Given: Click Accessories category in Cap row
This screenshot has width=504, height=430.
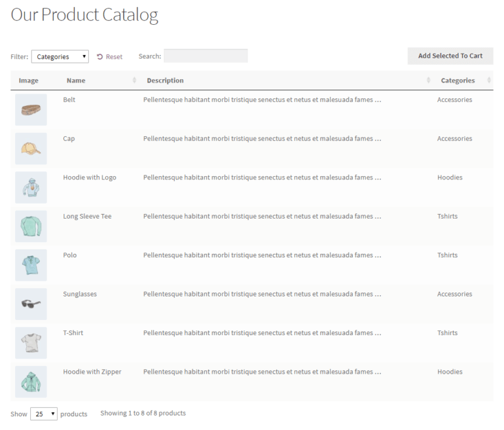Looking at the screenshot, I should point(454,139).
